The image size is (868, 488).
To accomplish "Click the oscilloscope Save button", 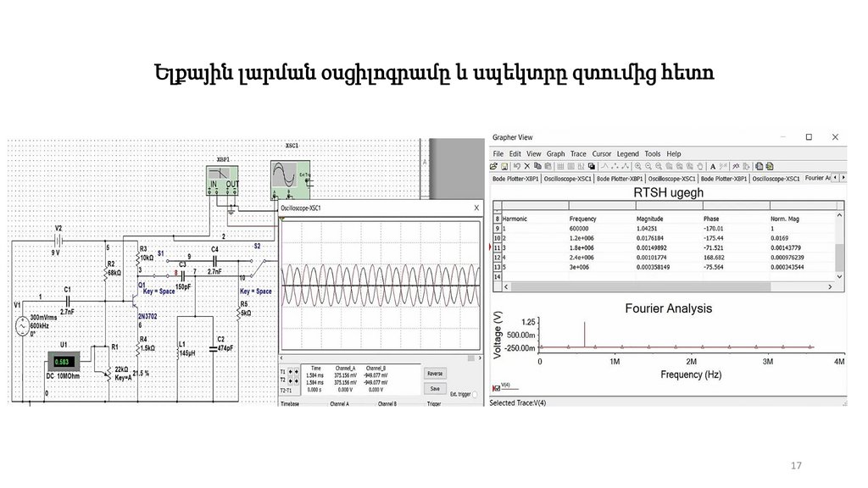I will coord(435,388).
